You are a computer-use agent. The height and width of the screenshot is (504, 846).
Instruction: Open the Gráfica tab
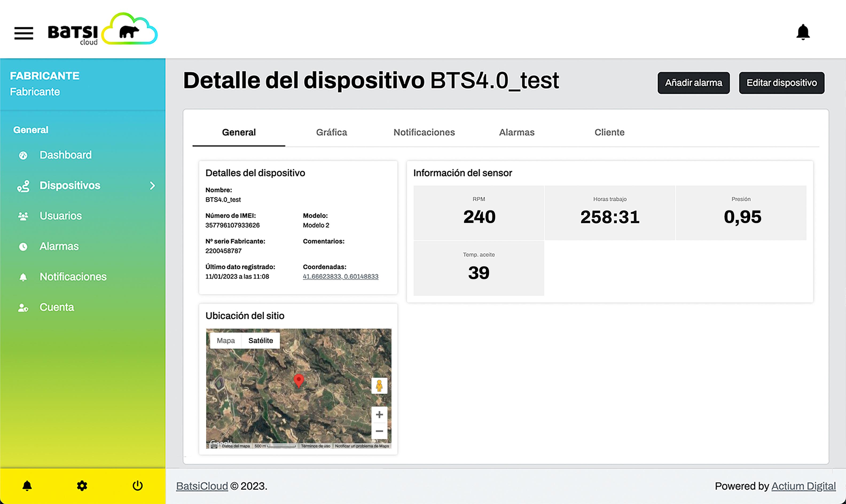(x=331, y=132)
